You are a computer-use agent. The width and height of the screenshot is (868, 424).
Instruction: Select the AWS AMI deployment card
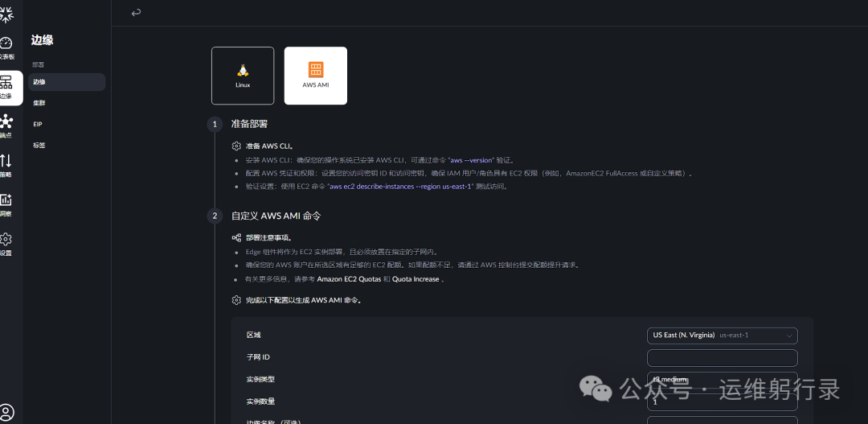pos(316,76)
